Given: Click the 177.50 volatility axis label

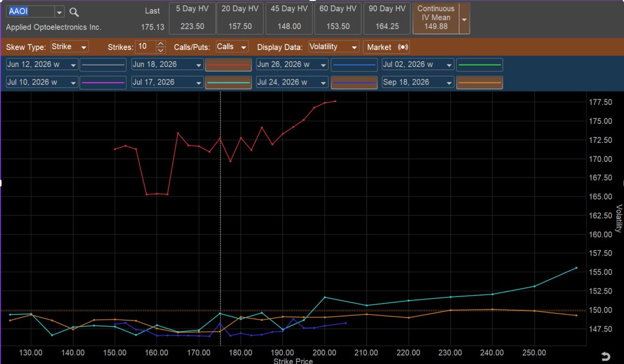Looking at the screenshot, I should coord(600,102).
